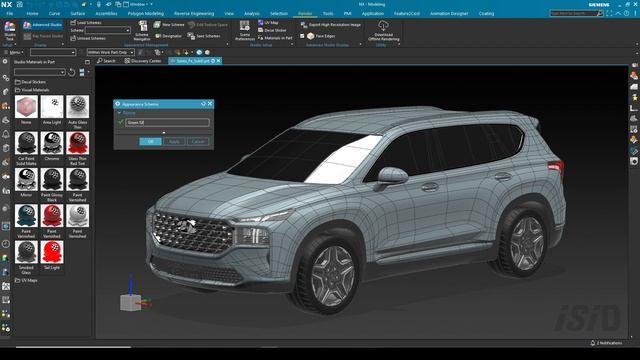Switch to the Discovery Center tab
The image size is (640, 360).
[x=143, y=61]
